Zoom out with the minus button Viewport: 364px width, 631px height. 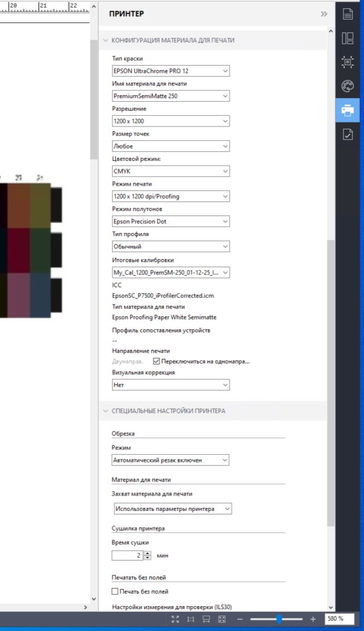coord(240,619)
